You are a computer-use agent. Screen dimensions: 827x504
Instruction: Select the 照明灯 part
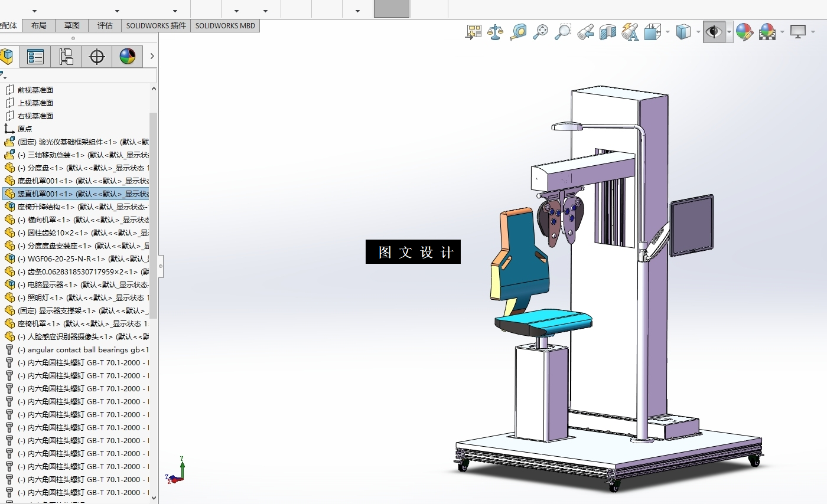(76, 297)
